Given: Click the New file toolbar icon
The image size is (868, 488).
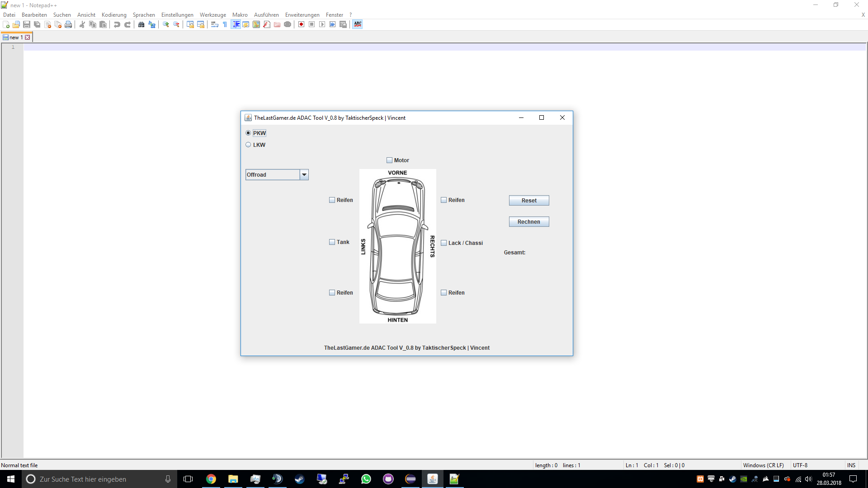Looking at the screenshot, I should (6, 24).
